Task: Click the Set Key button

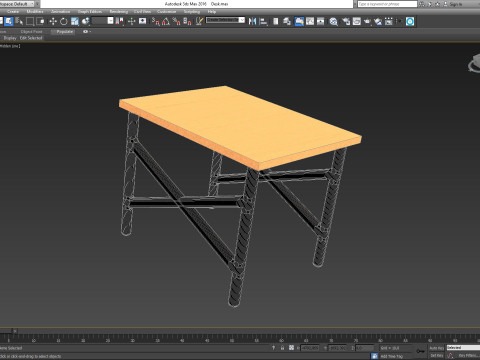Action: [436, 356]
